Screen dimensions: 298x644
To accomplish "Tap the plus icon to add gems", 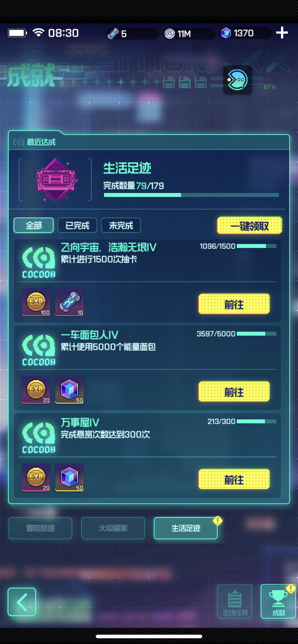I will (282, 33).
